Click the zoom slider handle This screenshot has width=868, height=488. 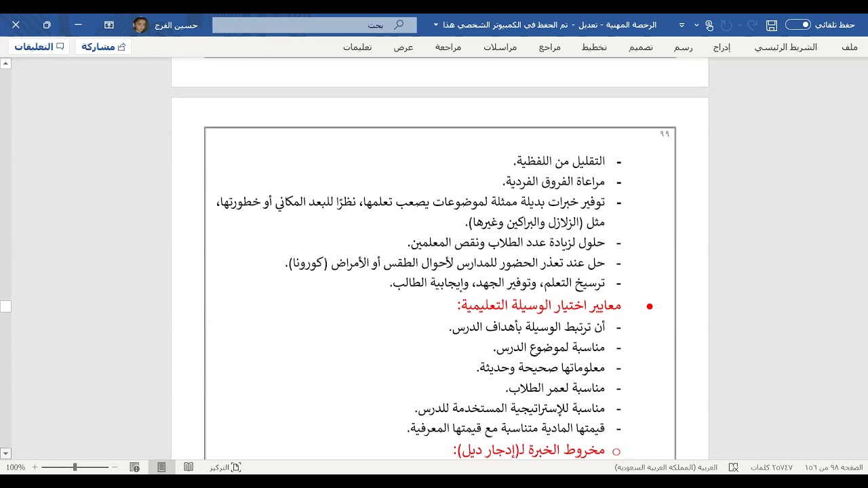pyautogui.click(x=75, y=467)
